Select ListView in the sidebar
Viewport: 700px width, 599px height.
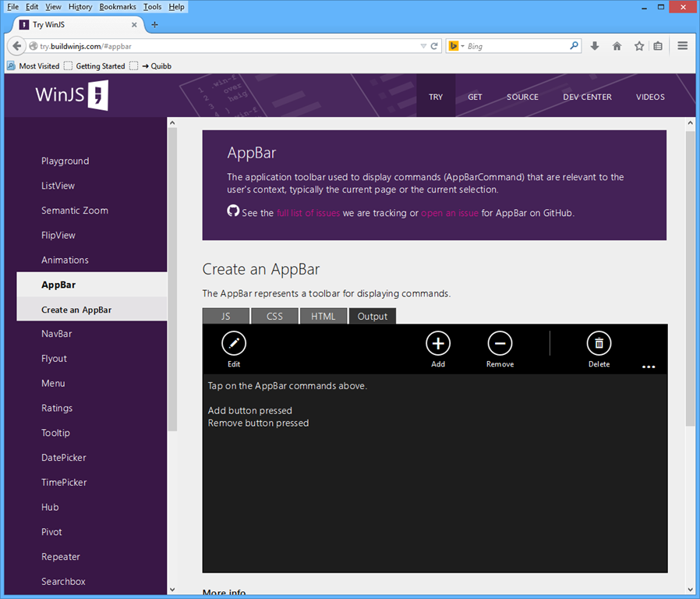(x=58, y=186)
